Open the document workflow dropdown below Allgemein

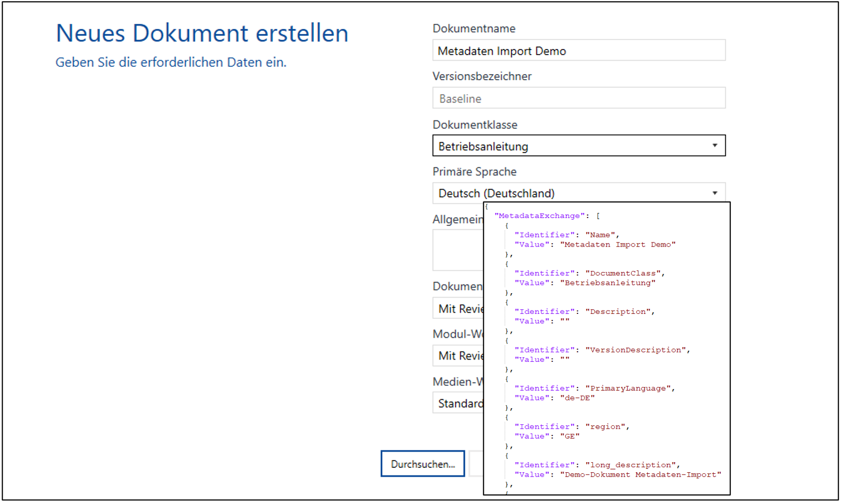(458, 309)
